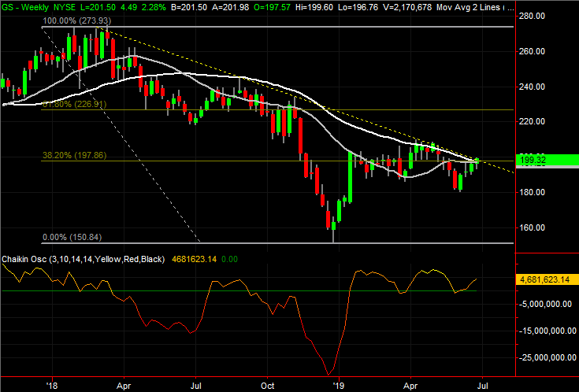Viewport: 579px width, 392px height.
Task: Click the 38.20% (197.86) retracement label
Action: click(x=70, y=155)
